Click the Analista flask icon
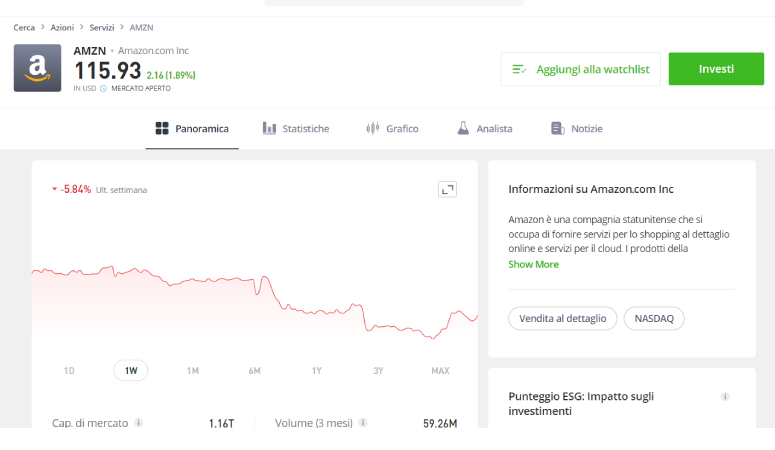775x450 pixels. point(463,129)
